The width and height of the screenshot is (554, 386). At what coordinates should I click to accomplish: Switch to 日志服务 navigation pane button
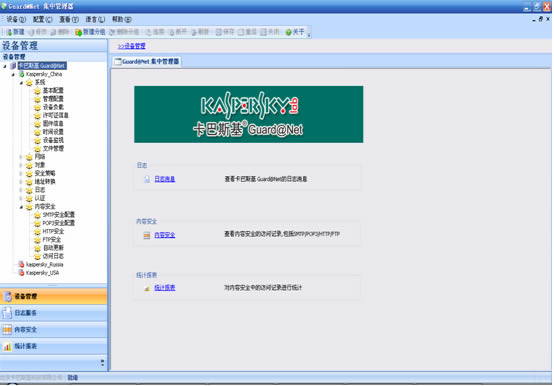[x=53, y=313]
